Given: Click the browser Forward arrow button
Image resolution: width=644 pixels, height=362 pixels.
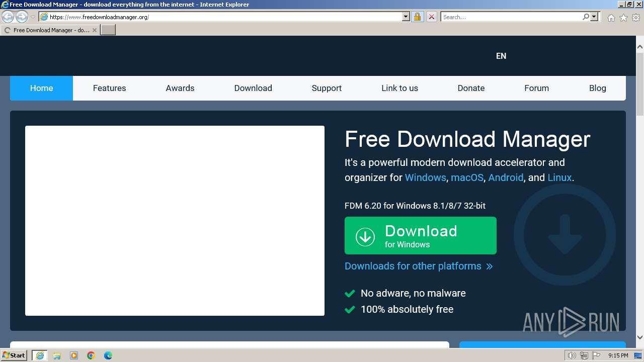Looking at the screenshot, I should click(22, 17).
